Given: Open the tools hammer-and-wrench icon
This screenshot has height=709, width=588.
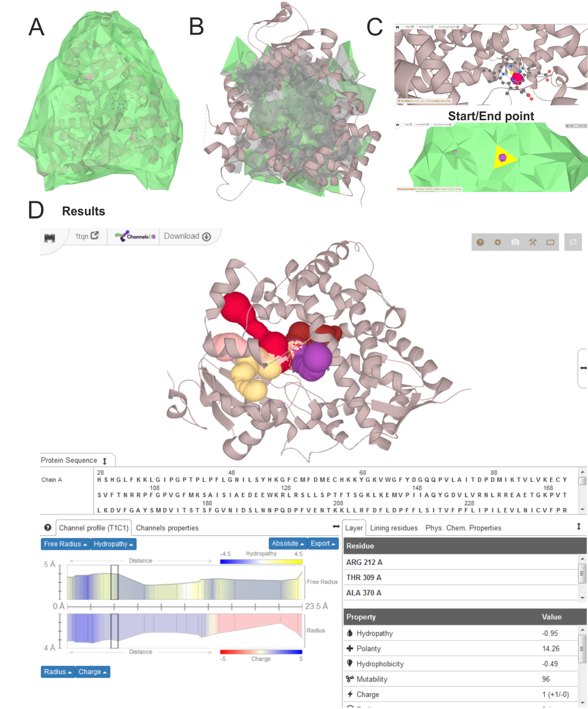Looking at the screenshot, I should coord(532,242).
